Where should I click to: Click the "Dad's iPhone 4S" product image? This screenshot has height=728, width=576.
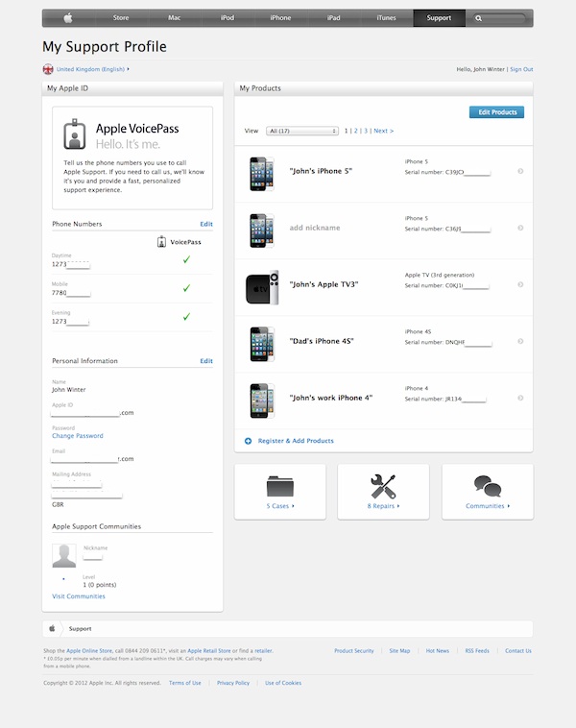[262, 344]
